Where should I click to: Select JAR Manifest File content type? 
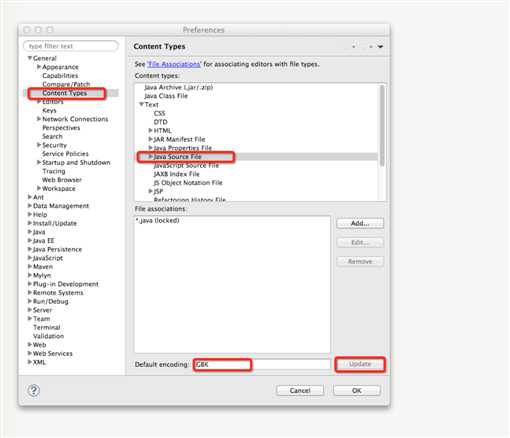(179, 139)
